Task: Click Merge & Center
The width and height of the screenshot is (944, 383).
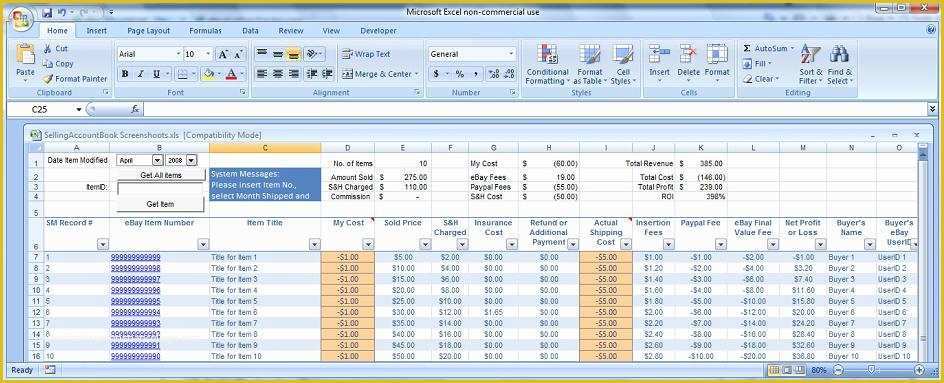Action: [379, 74]
